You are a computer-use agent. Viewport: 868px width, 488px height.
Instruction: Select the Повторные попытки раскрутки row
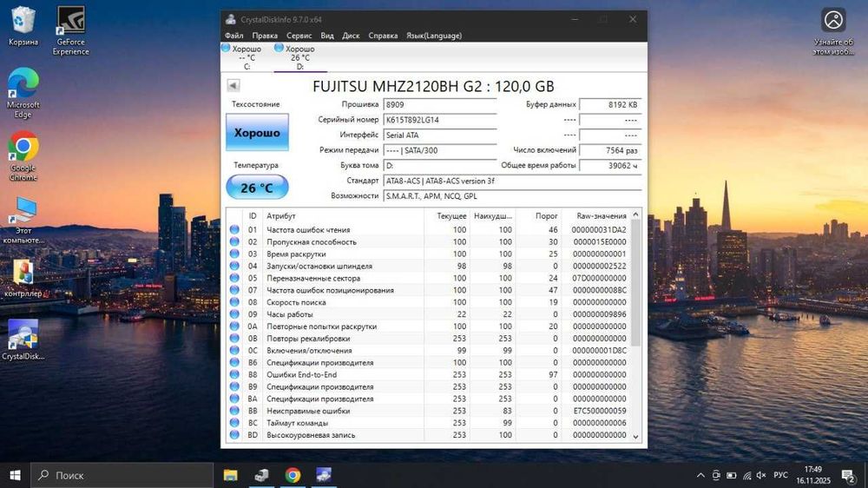pyautogui.click(x=428, y=326)
